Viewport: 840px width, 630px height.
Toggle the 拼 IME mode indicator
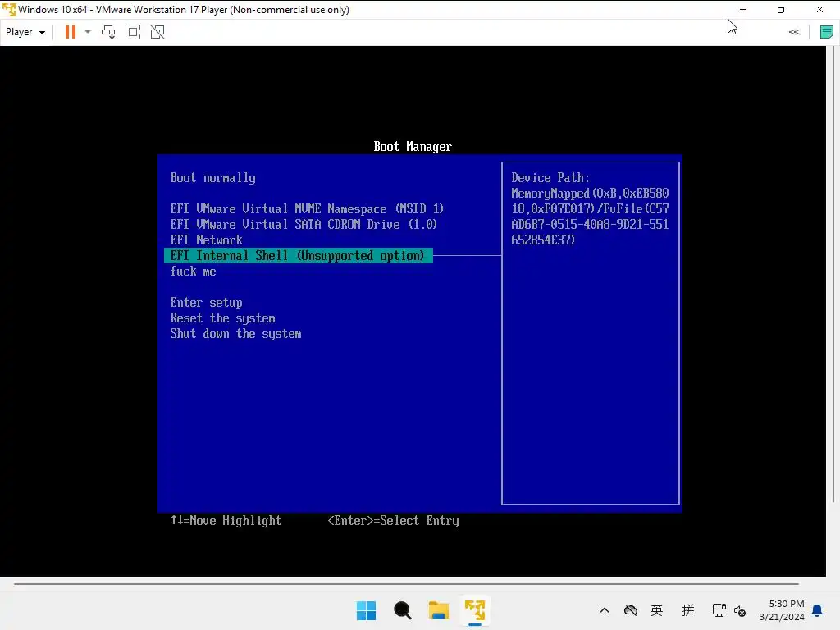[x=688, y=610]
